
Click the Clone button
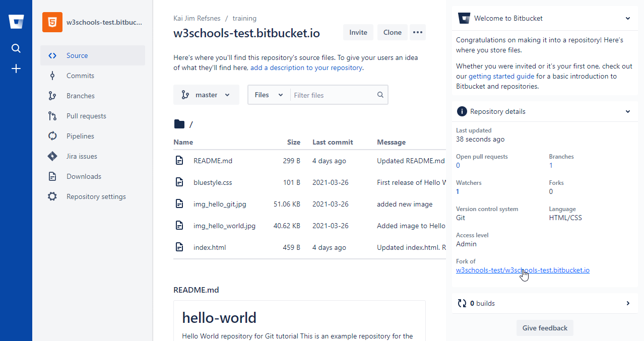(392, 32)
